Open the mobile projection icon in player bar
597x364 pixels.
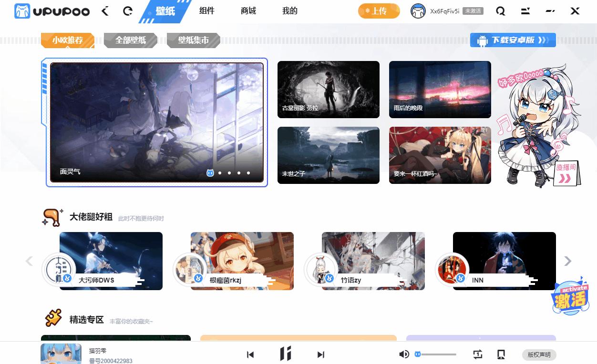pos(501,354)
